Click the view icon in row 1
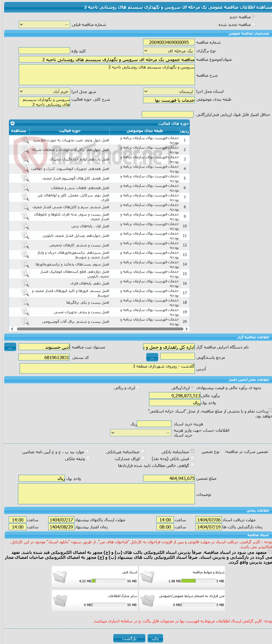272x644 pixels. tap(25, 140)
